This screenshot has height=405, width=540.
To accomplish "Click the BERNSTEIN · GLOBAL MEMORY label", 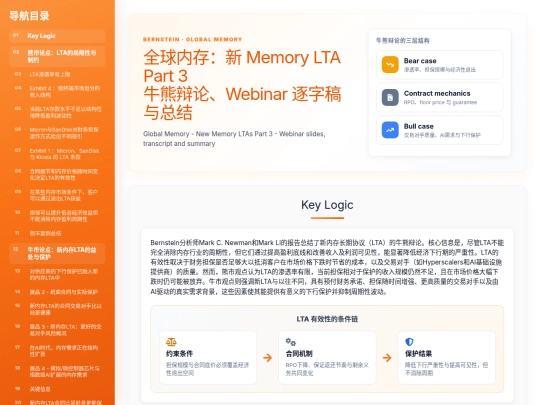I will click(193, 39).
